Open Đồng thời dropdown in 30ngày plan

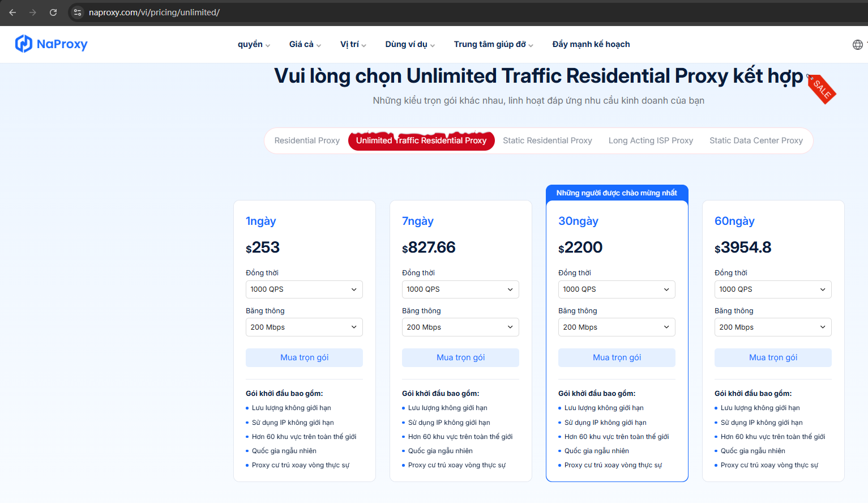point(617,289)
